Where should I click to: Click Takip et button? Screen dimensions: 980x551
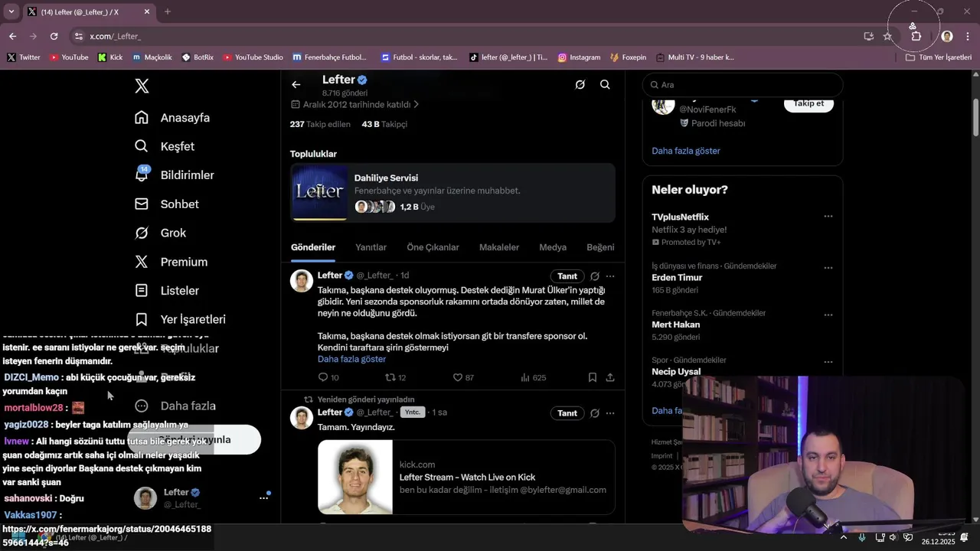coord(808,104)
